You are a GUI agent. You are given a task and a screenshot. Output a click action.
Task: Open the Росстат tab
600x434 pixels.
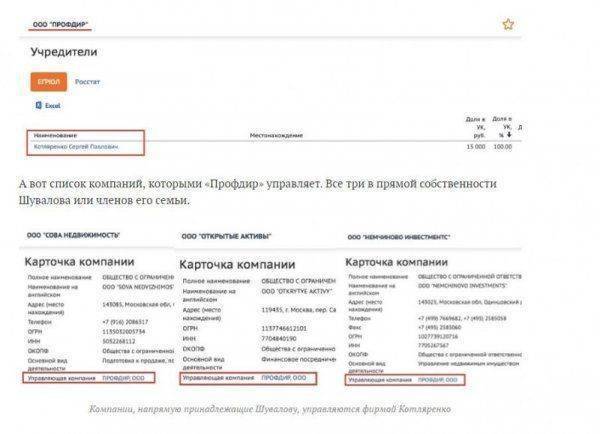pyautogui.click(x=88, y=81)
